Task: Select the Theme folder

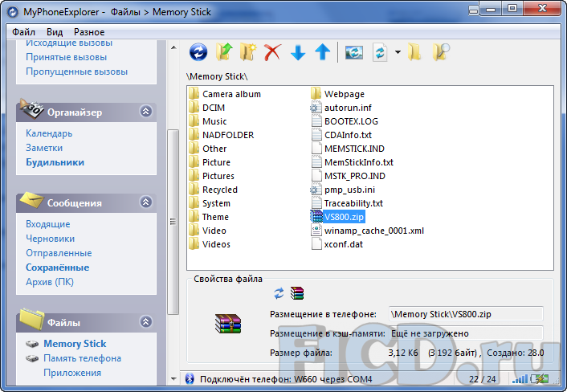Action: point(209,217)
